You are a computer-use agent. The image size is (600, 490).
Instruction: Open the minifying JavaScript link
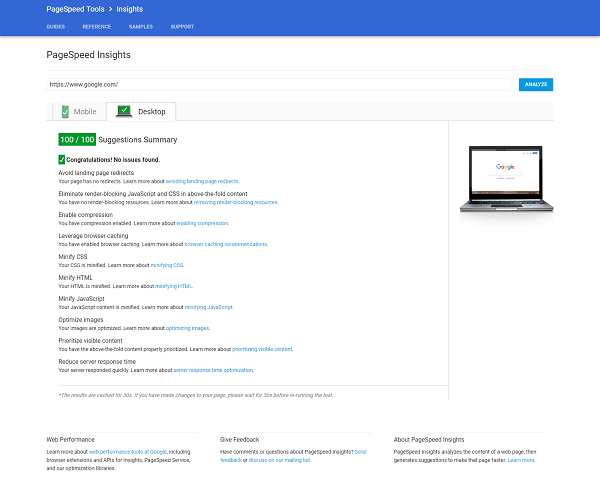[x=209, y=307]
